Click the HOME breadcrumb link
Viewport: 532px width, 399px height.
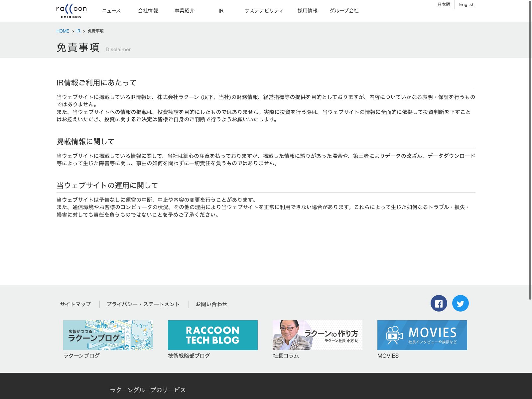tap(63, 31)
